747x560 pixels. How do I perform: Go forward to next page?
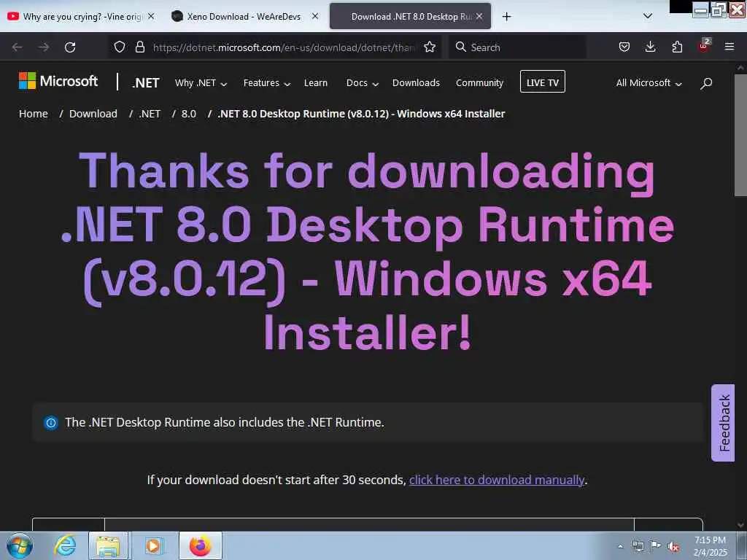pos(44,47)
